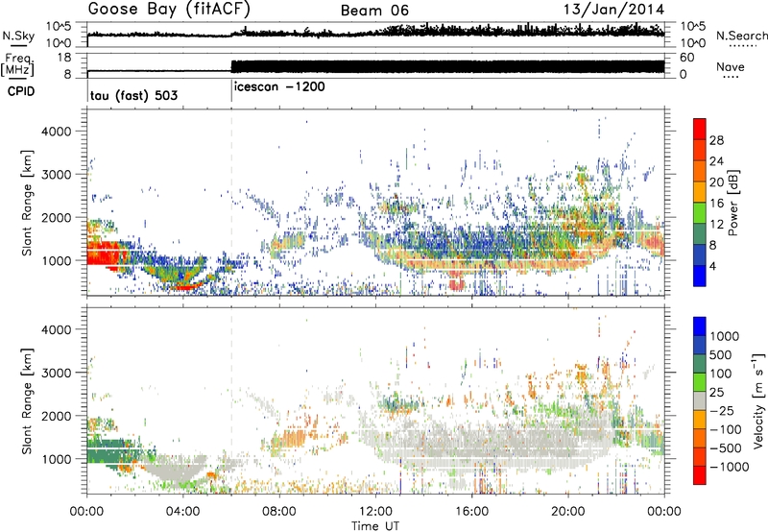This screenshot has height=532, width=768.
Task: Click the '12:00' time axis tick label
Action: tap(375, 512)
